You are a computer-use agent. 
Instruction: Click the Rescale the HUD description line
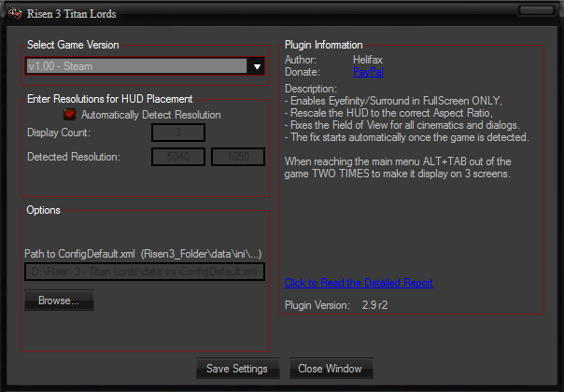(x=388, y=113)
